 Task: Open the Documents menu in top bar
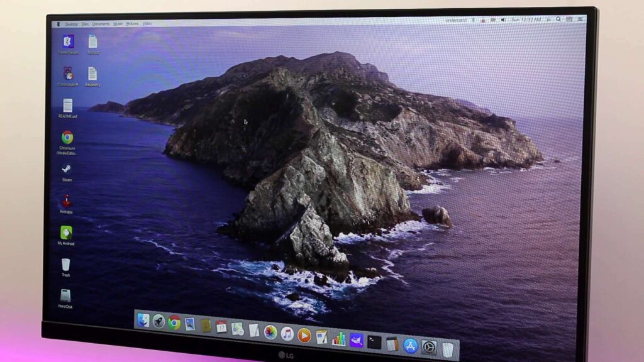tap(101, 25)
